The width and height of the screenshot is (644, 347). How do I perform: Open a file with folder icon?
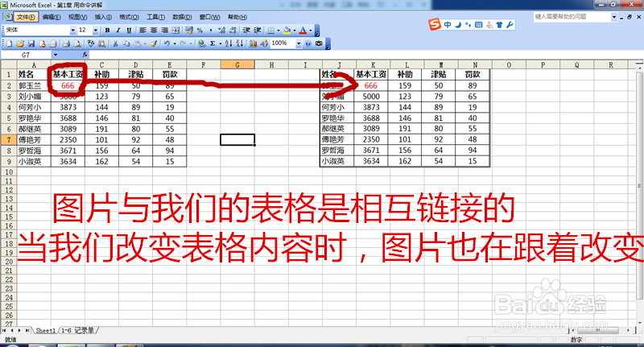20,43
